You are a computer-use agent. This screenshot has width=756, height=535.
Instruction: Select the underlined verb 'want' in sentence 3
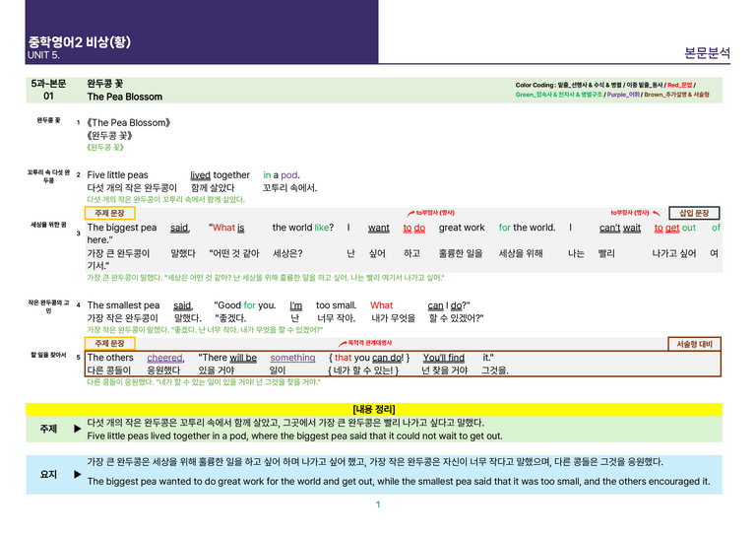tap(378, 228)
